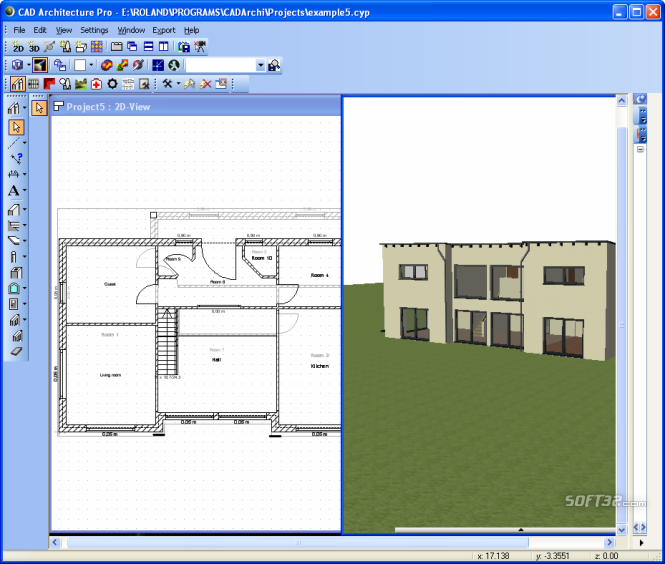Tile windows horizontally

coord(148,47)
